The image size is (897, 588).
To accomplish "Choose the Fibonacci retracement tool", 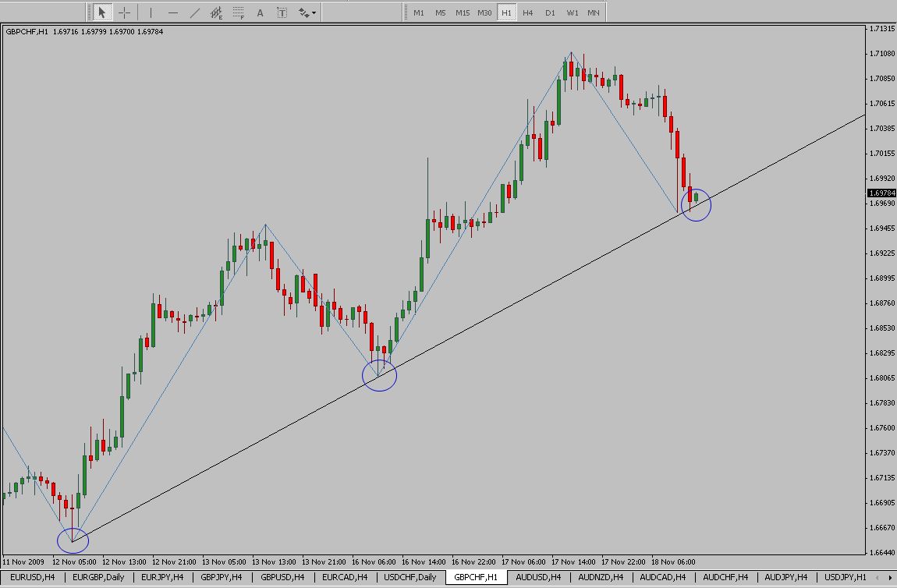I will coord(239,12).
